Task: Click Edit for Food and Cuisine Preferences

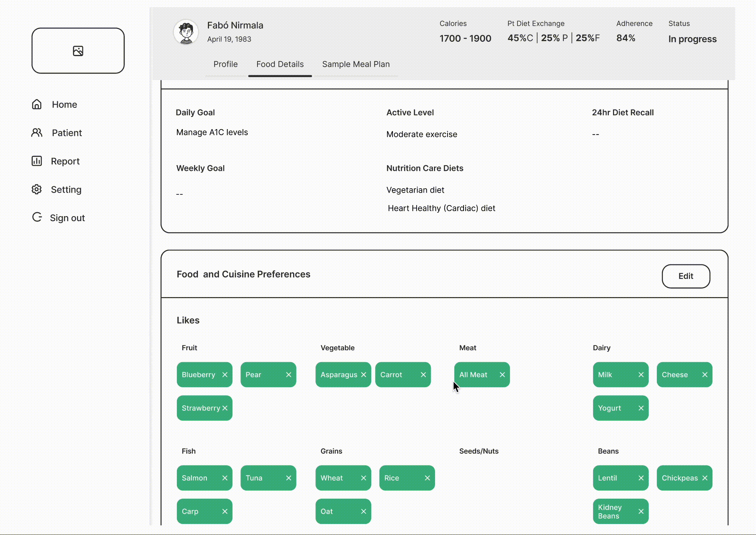Action: (685, 276)
